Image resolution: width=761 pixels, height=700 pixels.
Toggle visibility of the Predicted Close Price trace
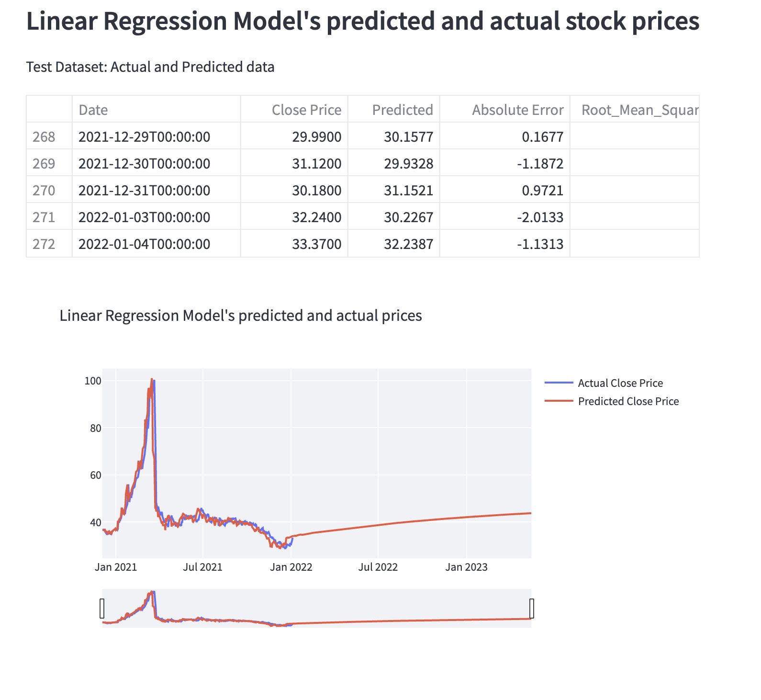tap(628, 401)
